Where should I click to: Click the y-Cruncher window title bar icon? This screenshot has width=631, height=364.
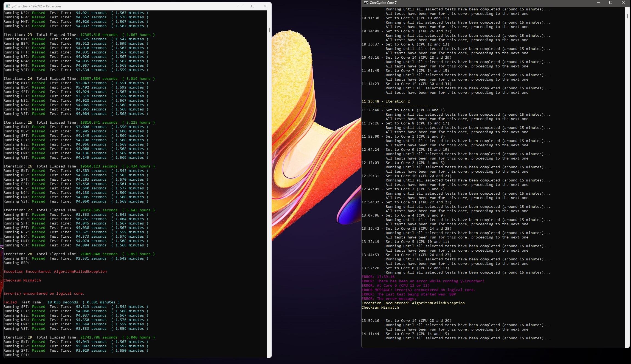pyautogui.click(x=8, y=6)
